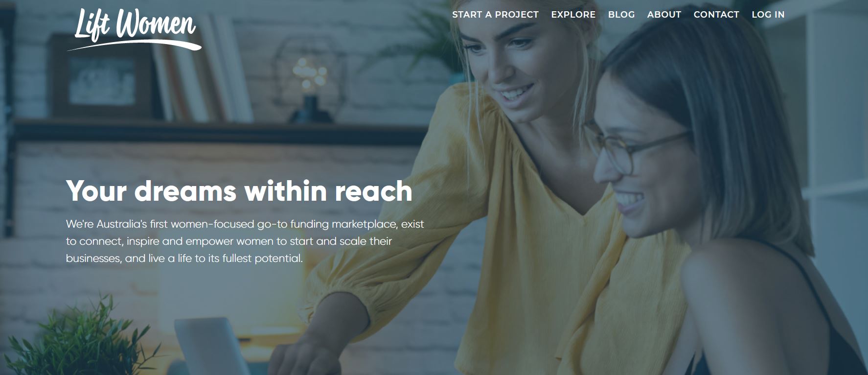The height and width of the screenshot is (375, 868).
Task: Click the white shelving unit at right
Action: pyautogui.click(x=827, y=122)
